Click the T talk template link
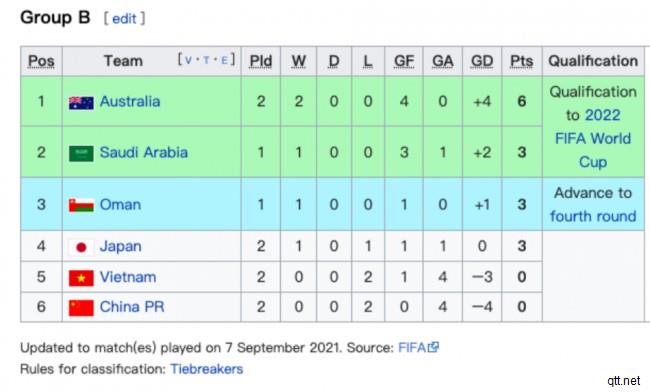This screenshot has height=392, width=650. [x=206, y=60]
